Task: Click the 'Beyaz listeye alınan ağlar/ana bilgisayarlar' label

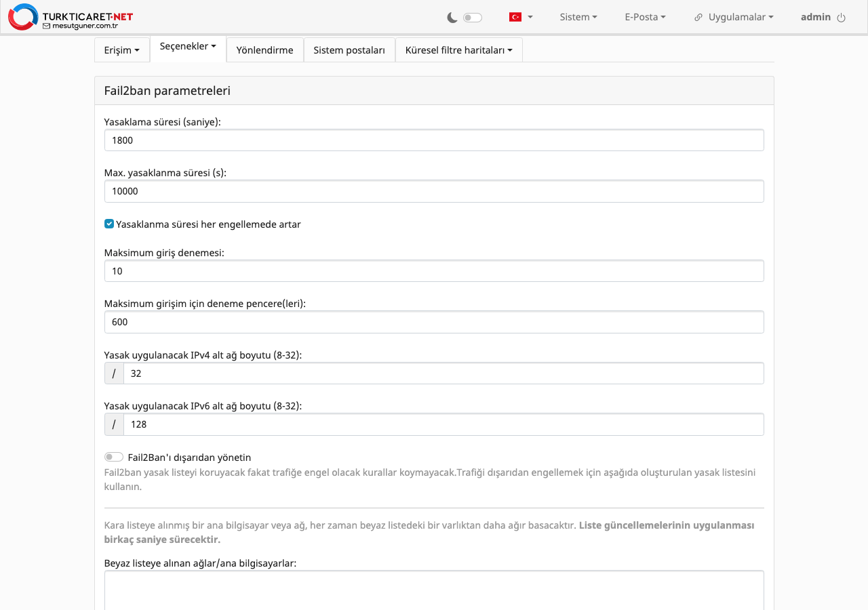Action: coord(201,563)
